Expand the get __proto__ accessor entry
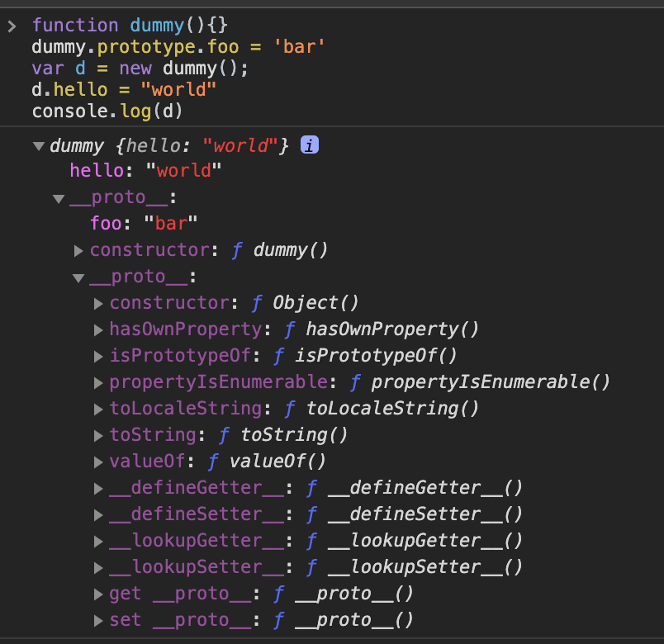Viewport: 664px width, 644px height. (99, 594)
